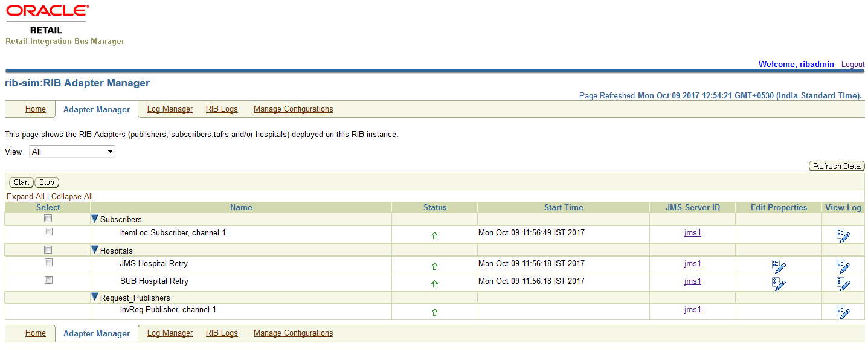The height and width of the screenshot is (349, 868).
Task: Open top Manage Configurations tab
Action: [294, 109]
